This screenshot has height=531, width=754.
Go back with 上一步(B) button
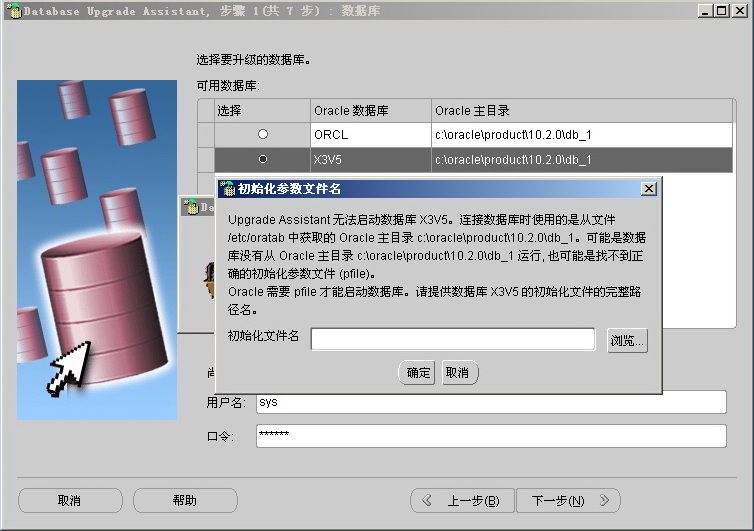463,500
